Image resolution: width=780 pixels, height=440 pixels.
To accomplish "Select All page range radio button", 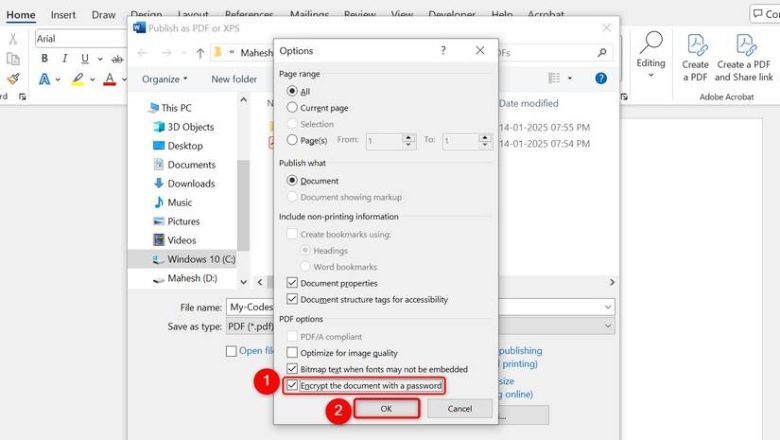I will click(x=292, y=91).
